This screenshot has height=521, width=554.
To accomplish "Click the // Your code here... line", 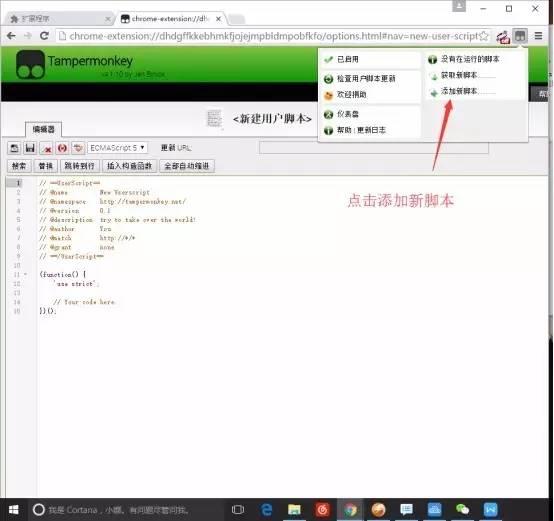I will click(84, 302).
